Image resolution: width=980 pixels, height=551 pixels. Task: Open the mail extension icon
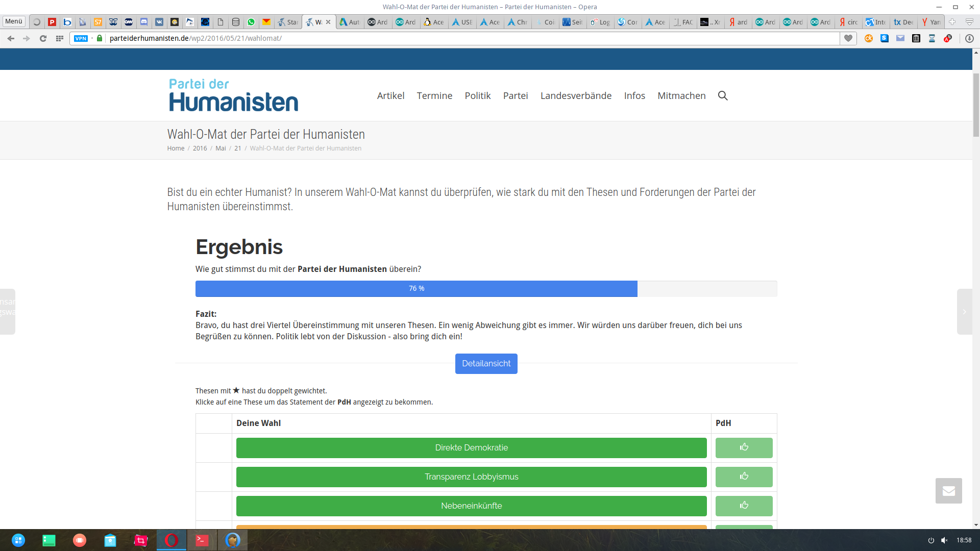coord(900,38)
